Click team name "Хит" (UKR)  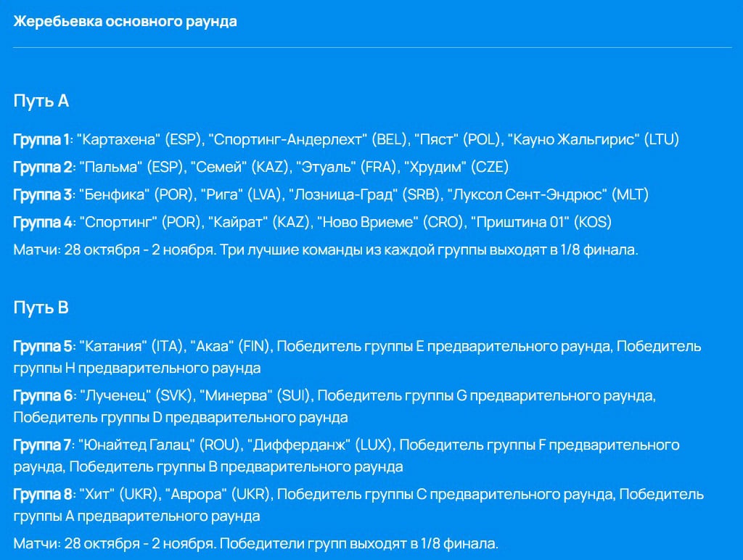coord(97,494)
